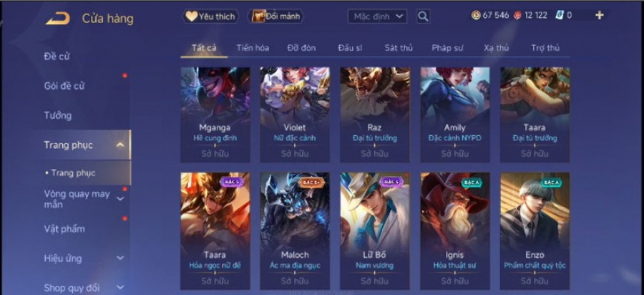Select the Tiến hóa tab
This screenshot has height=295, width=644.
253,48
